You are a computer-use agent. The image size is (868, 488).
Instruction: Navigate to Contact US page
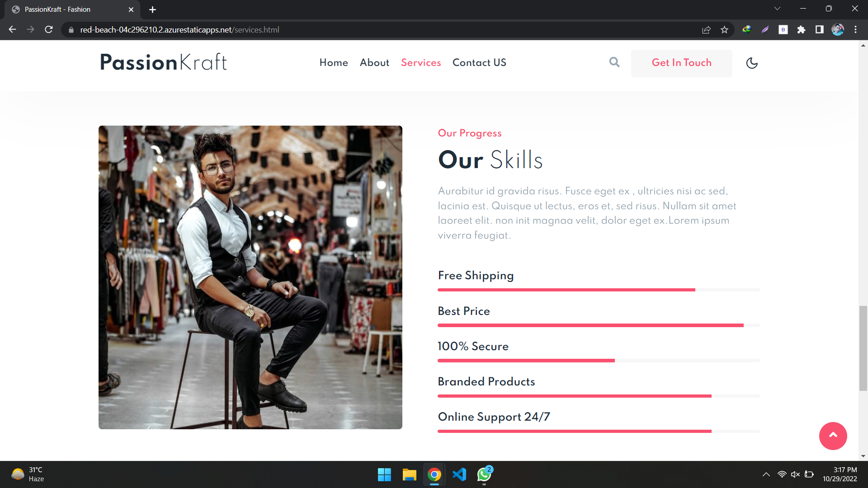tap(479, 63)
